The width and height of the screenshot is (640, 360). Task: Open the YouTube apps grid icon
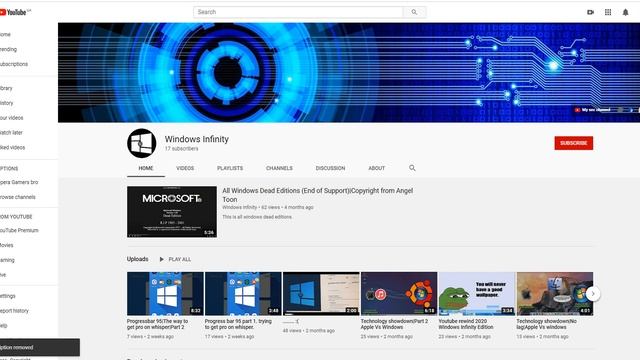[x=608, y=12]
